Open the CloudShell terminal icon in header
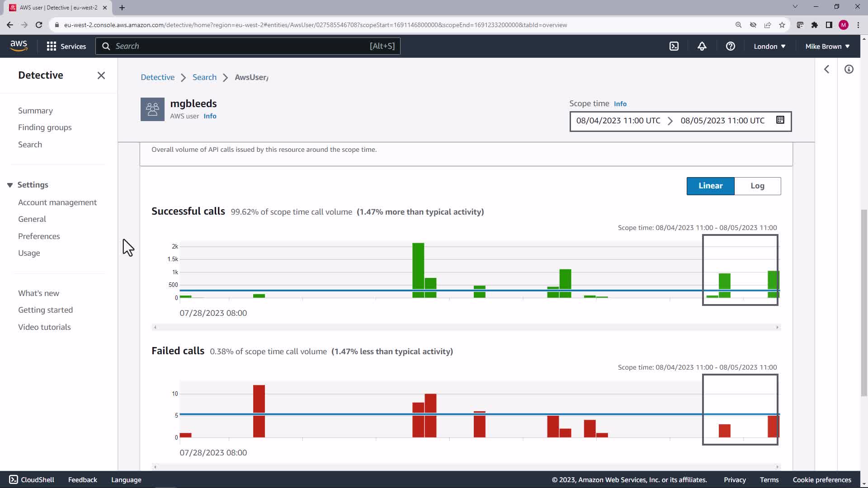868x488 pixels. tap(674, 46)
